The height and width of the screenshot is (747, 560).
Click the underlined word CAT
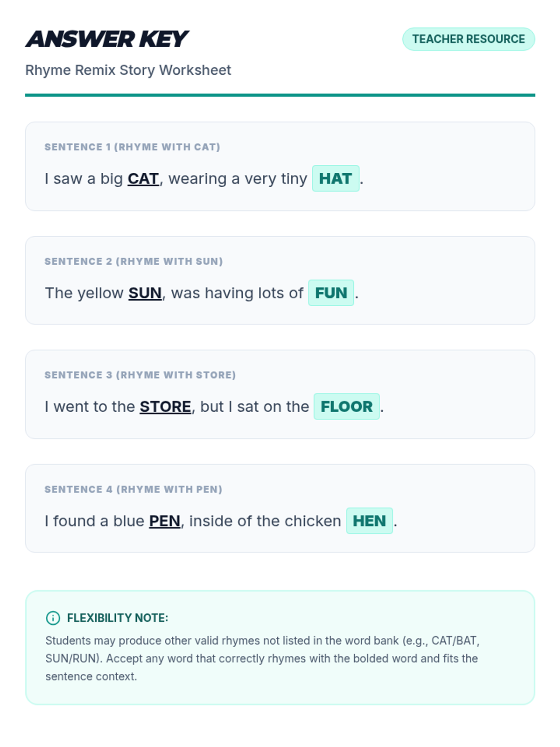[x=143, y=179]
